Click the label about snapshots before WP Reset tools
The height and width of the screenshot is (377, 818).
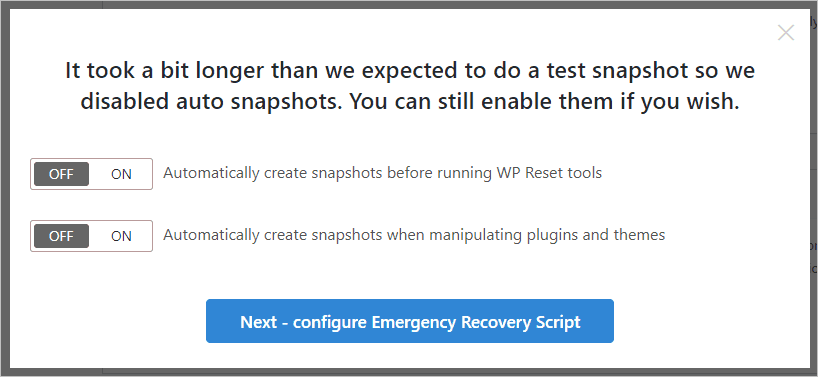[382, 173]
